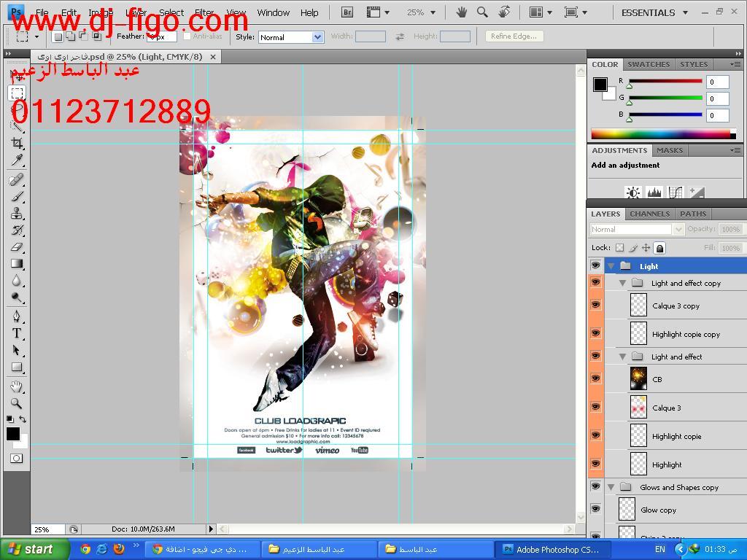Select the Hand tool in toolbox
The height and width of the screenshot is (560, 747).
point(17,386)
